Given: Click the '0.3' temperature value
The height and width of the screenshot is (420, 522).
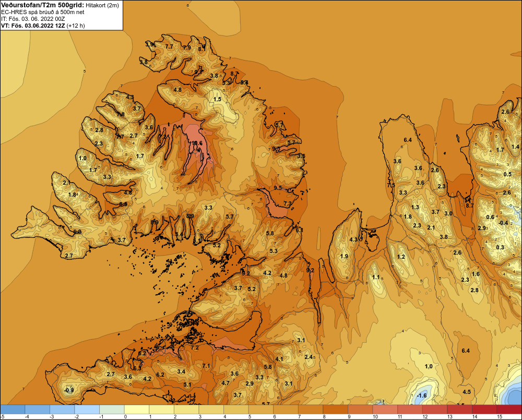Looking at the screenshot, I should point(500,247).
